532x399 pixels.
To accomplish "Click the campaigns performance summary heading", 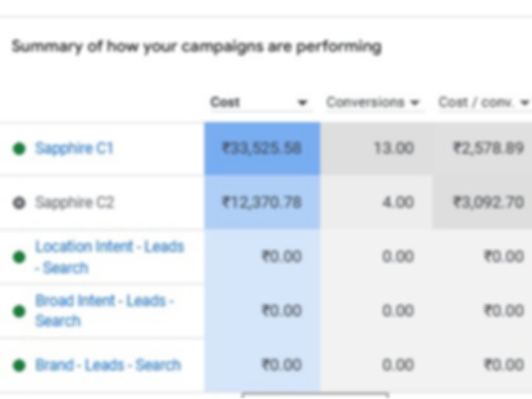I will coord(196,47).
